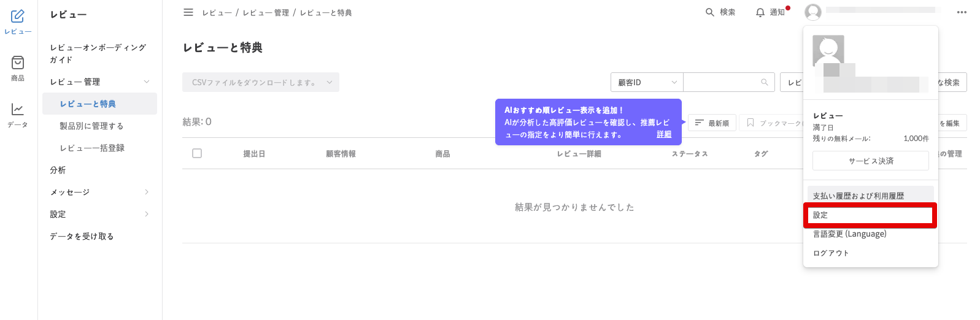Select 言語変更 (Language) menu entry
Screen dimensions: 980x320
click(850, 234)
